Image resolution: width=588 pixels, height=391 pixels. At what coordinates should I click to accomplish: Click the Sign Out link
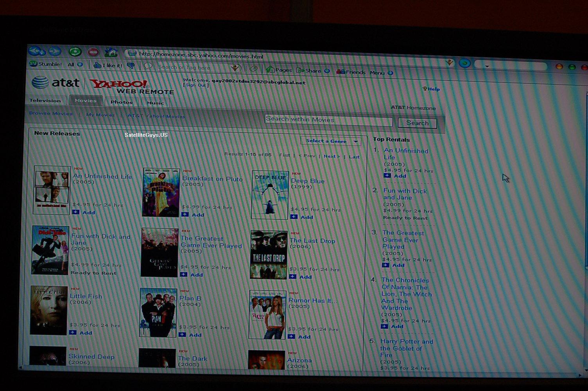click(x=196, y=85)
